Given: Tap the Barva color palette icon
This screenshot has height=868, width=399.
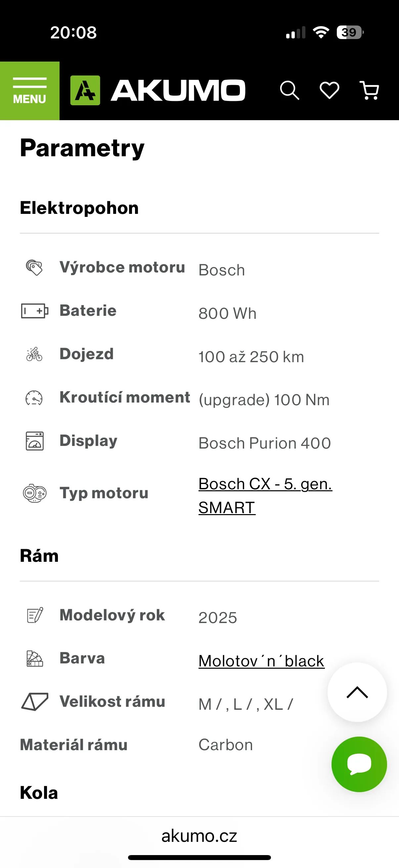Looking at the screenshot, I should click(x=35, y=658).
